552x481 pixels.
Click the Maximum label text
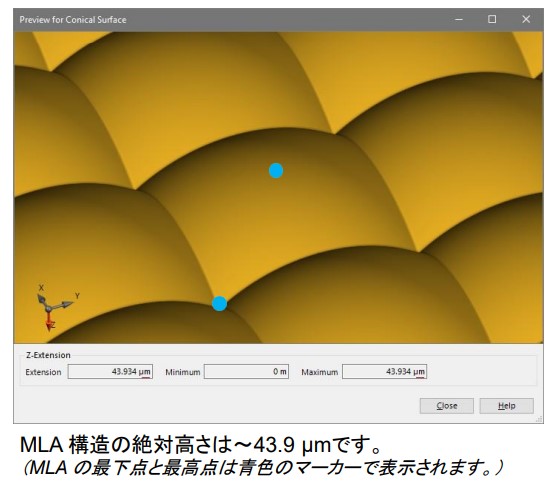[320, 372]
